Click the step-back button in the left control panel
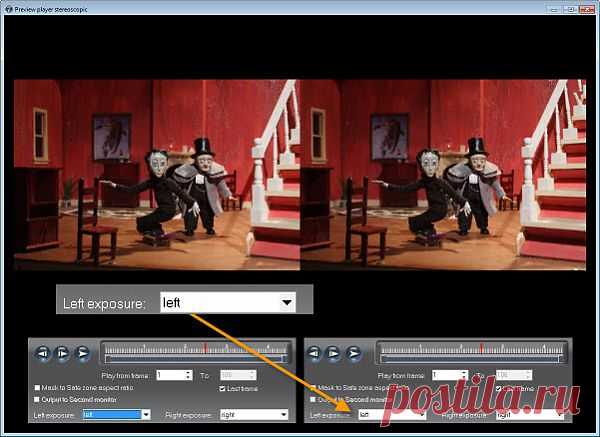The height and width of the screenshot is (437, 600). pos(42,353)
